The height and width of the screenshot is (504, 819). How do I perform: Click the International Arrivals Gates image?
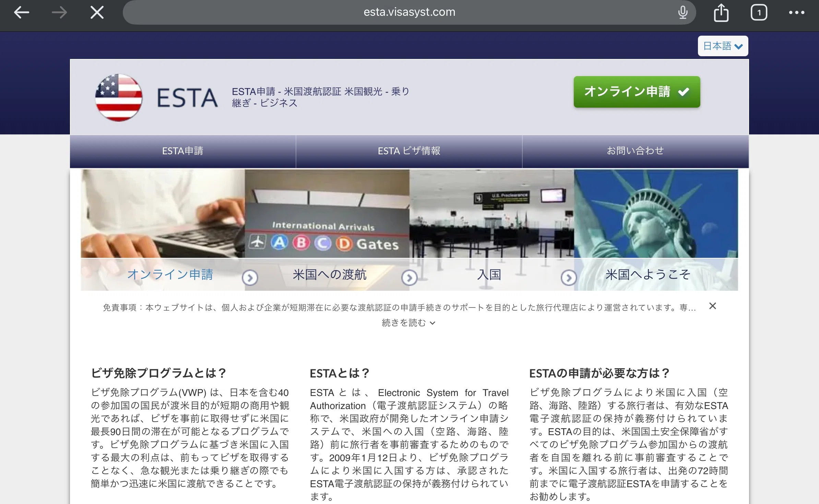point(327,214)
